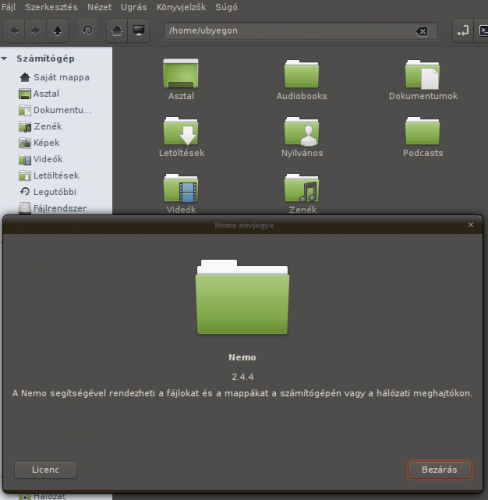Open the Szerkesztés menu

pyautogui.click(x=51, y=7)
